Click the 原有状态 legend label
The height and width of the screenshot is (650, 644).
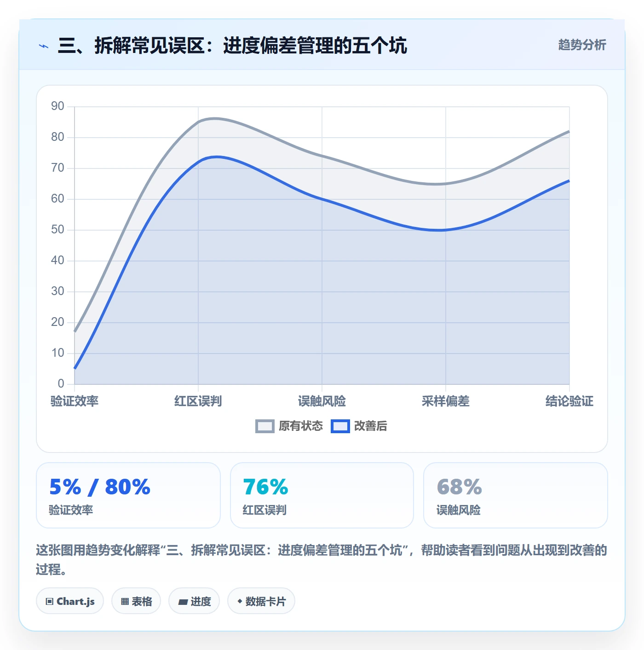tap(301, 426)
